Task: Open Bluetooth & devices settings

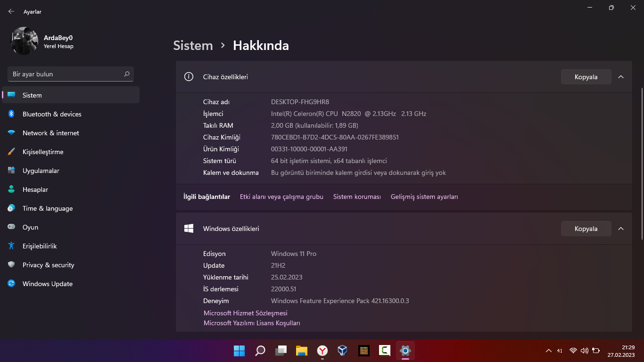Action: 71,114
